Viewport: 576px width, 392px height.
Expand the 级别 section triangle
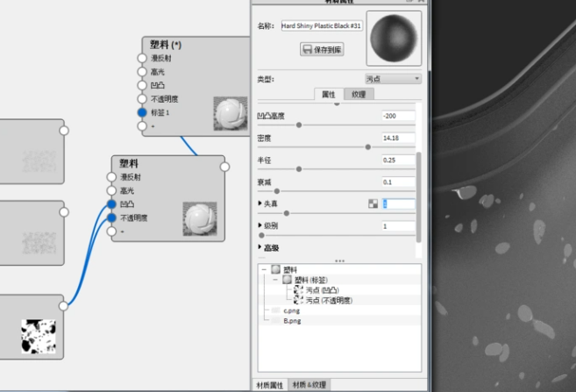[260, 225]
